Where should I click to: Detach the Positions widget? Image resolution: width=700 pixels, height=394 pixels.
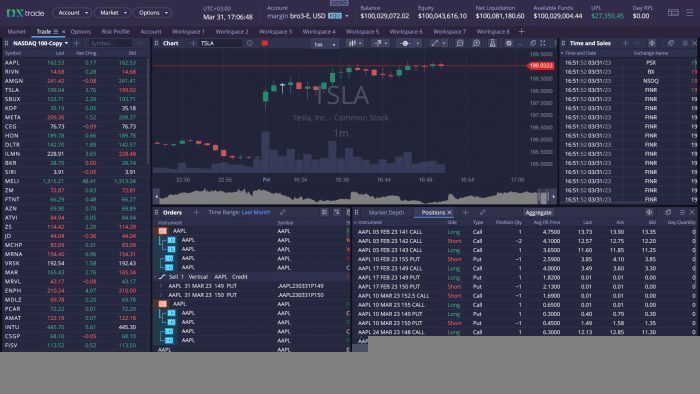click(668, 212)
